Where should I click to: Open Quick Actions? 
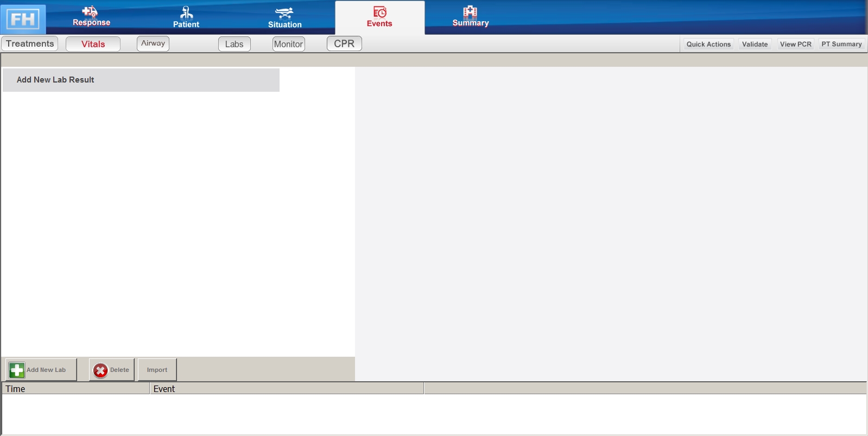(708, 44)
